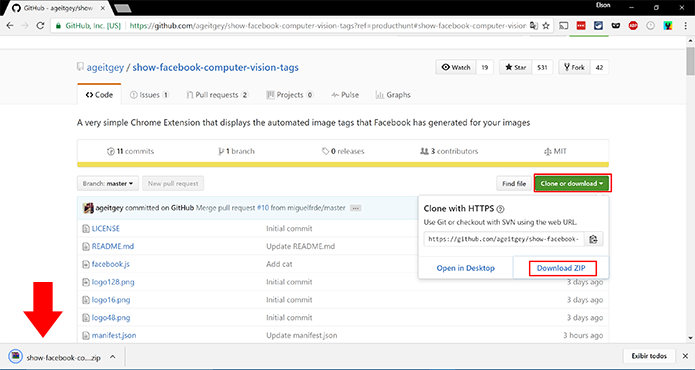Open logo48.png file
Screen dimensions: 695x370
111,318
